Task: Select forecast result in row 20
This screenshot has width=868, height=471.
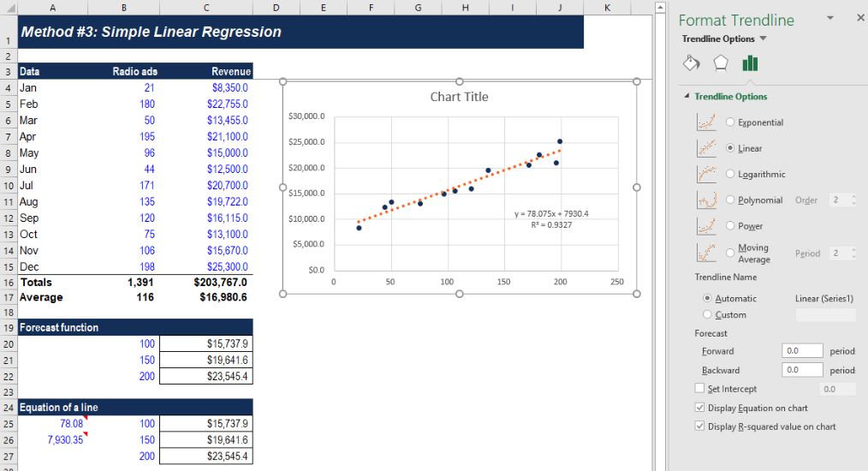Action: [x=206, y=343]
